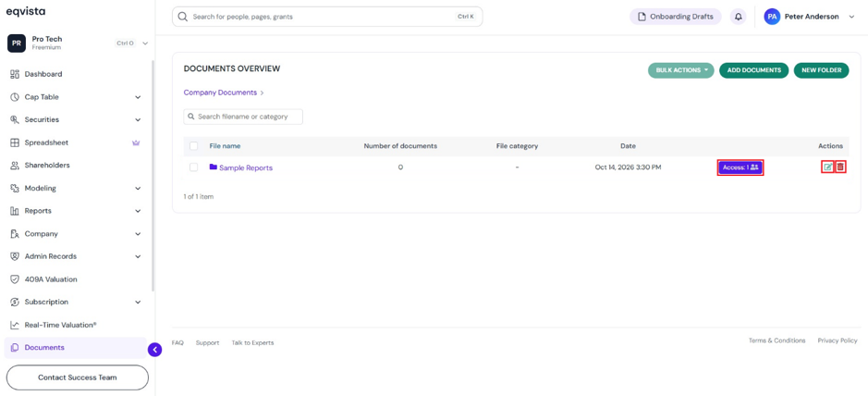Click the Subscription sidebar icon
This screenshot has width=868, height=396.
pyautogui.click(x=15, y=302)
